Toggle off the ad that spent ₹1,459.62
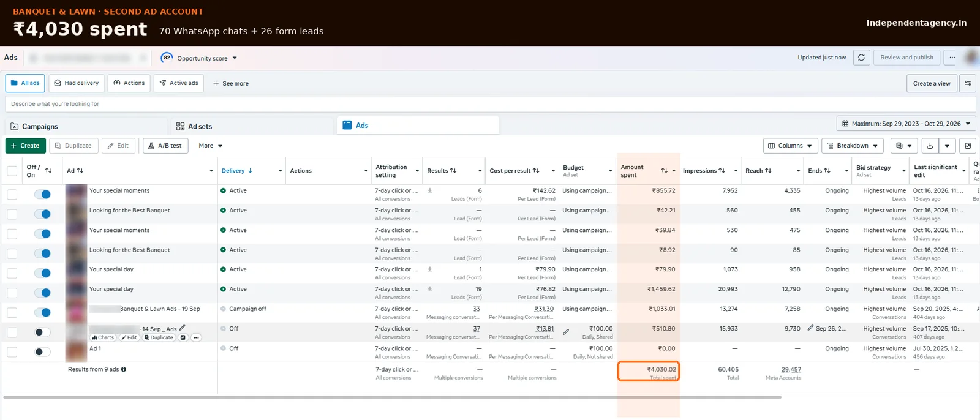Image resolution: width=980 pixels, height=420 pixels. click(42, 293)
